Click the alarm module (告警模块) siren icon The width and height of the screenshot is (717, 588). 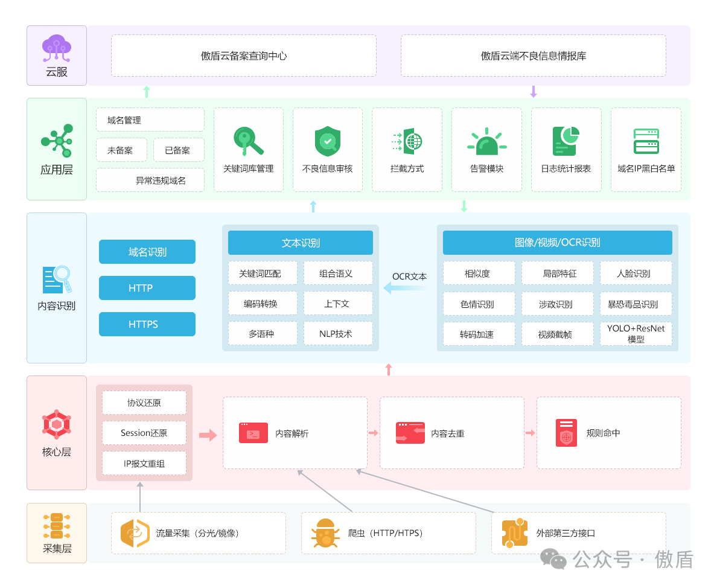click(x=486, y=142)
